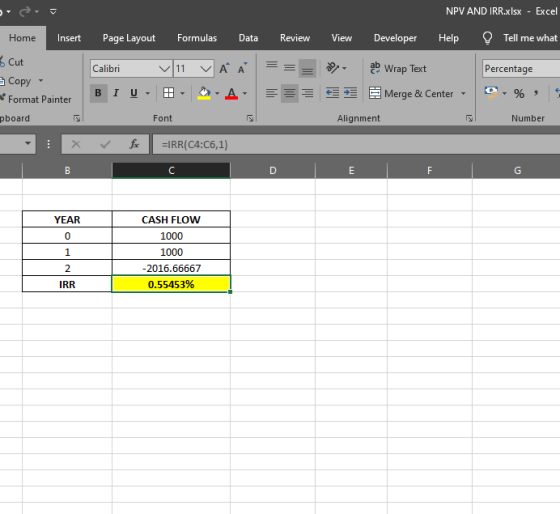Open the Page Layout tab
Viewport: 560px width, 514px height.
point(129,38)
